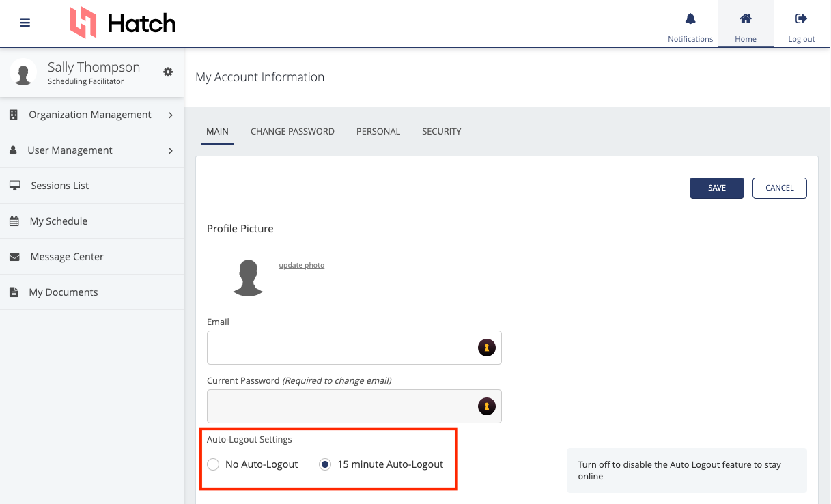The image size is (831, 504).
Task: Open Sessions List in sidebar
Action: pyautogui.click(x=91, y=186)
